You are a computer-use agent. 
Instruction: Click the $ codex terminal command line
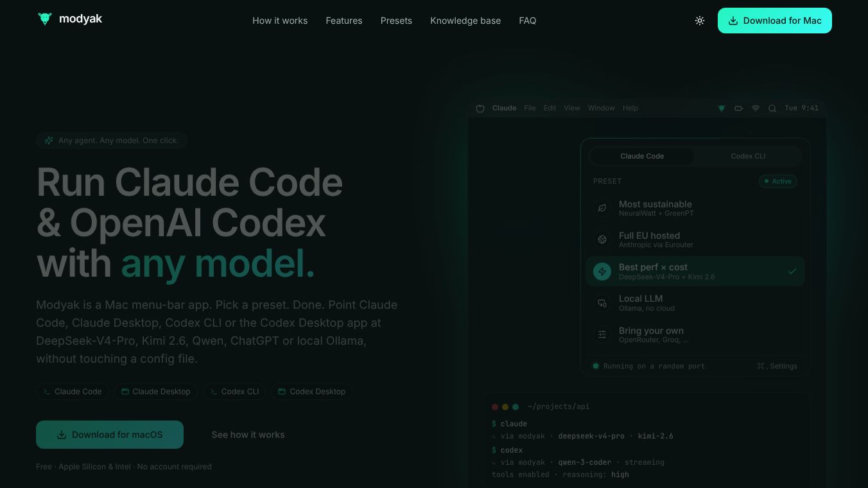click(507, 450)
